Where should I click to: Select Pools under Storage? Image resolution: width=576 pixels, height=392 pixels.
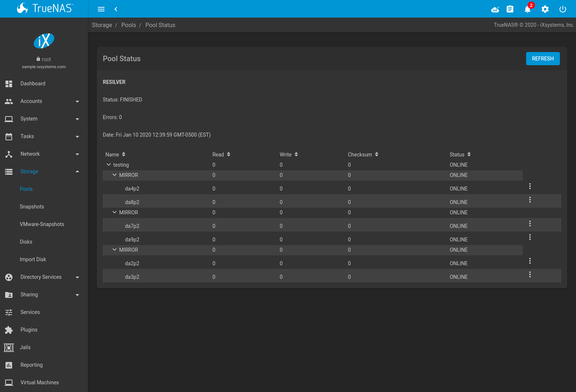tap(26, 189)
